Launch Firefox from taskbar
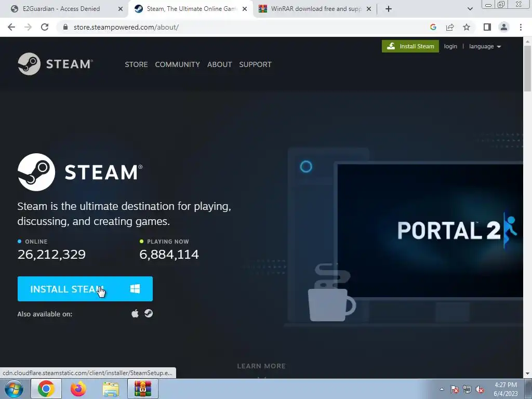Image resolution: width=532 pixels, height=399 pixels. point(78,389)
